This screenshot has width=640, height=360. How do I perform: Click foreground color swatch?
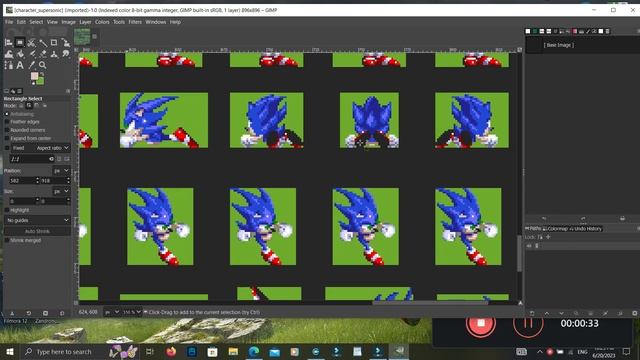point(34,76)
